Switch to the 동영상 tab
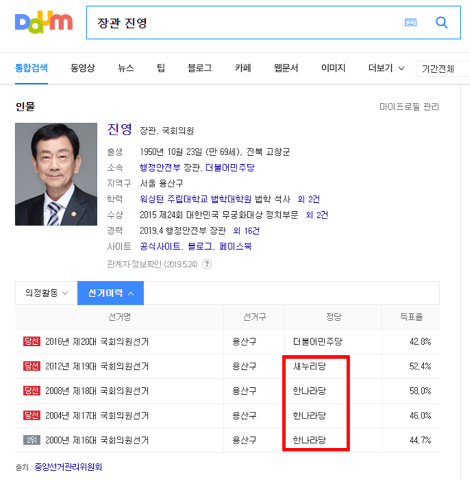470x480 pixels. point(83,68)
